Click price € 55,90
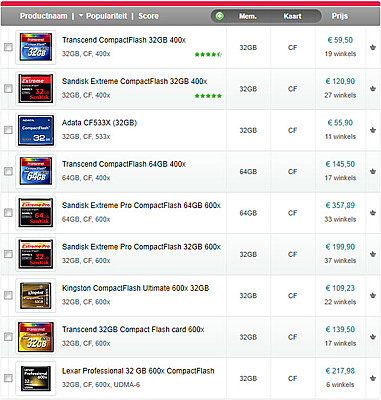 tap(340, 123)
